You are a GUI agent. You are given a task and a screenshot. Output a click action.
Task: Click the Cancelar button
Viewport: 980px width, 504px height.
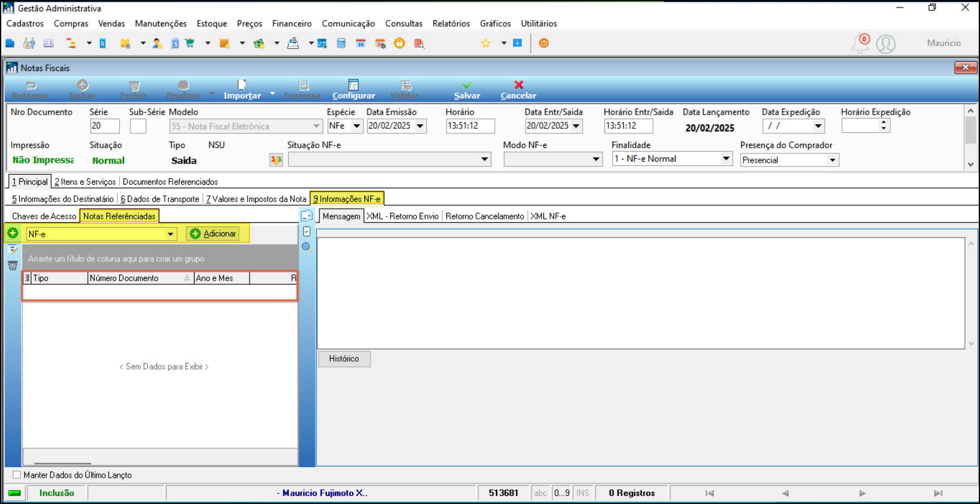pyautogui.click(x=518, y=89)
